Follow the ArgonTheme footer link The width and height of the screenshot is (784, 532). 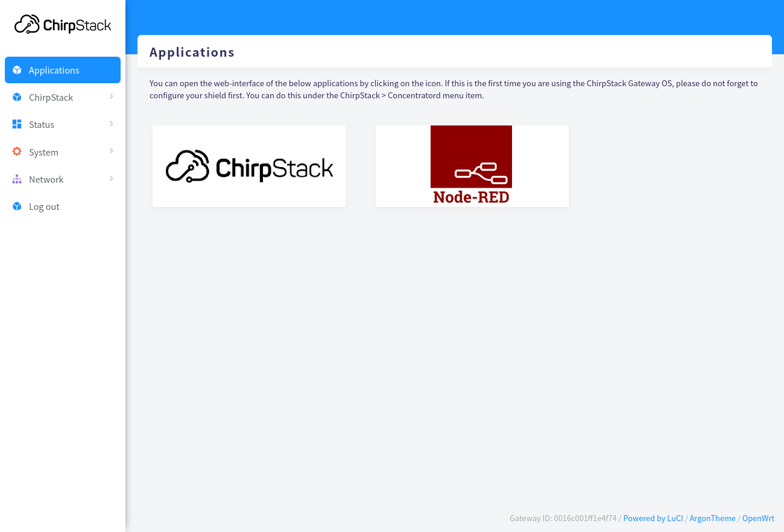(712, 518)
